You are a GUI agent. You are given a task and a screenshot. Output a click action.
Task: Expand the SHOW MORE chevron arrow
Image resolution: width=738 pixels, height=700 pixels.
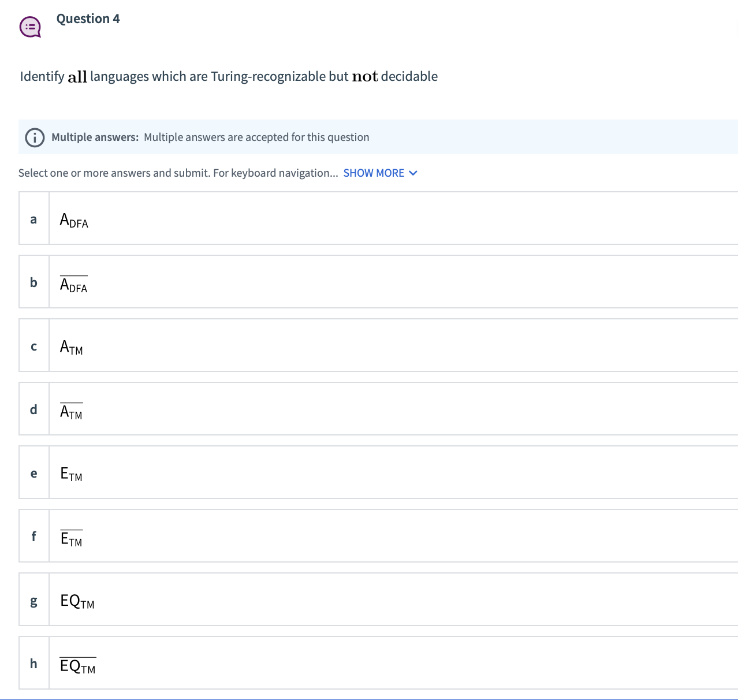pos(413,173)
